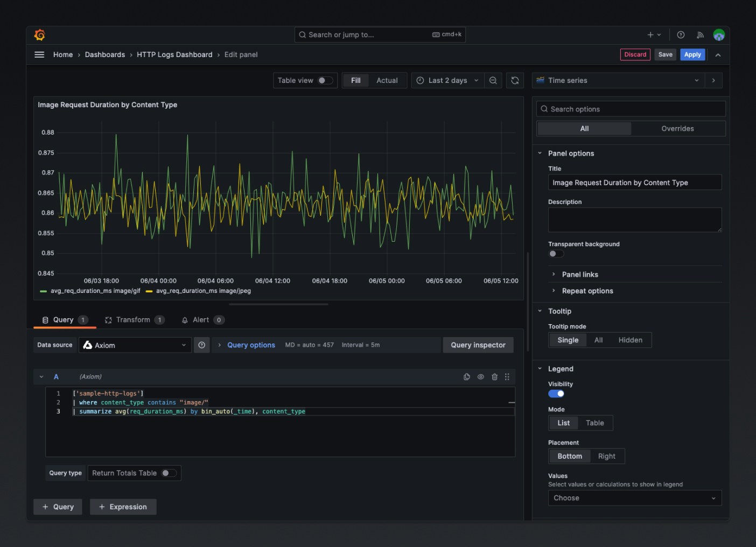
Task: Refresh the dashboard panel
Action: click(515, 80)
